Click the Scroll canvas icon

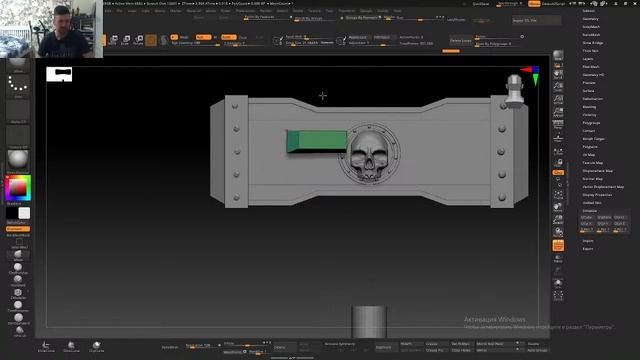(558, 74)
